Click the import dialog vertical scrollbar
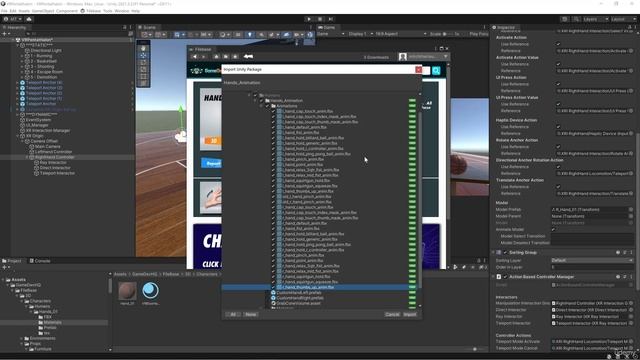This screenshot has width=640, height=360. pyautogui.click(x=420, y=200)
